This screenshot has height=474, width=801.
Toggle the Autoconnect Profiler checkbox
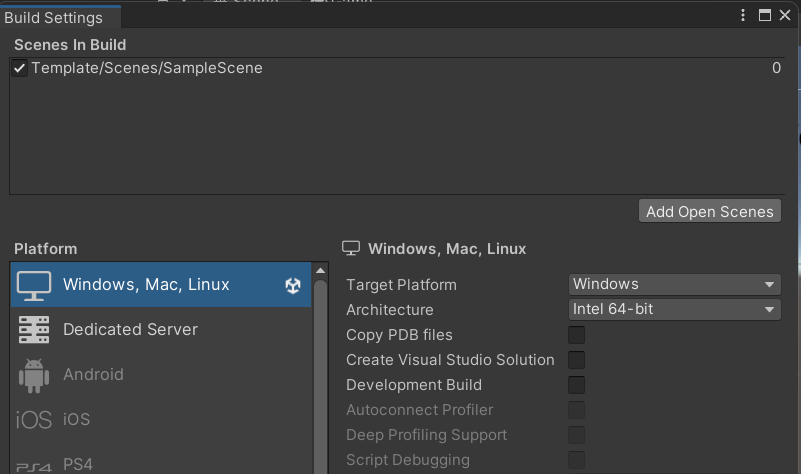click(576, 410)
